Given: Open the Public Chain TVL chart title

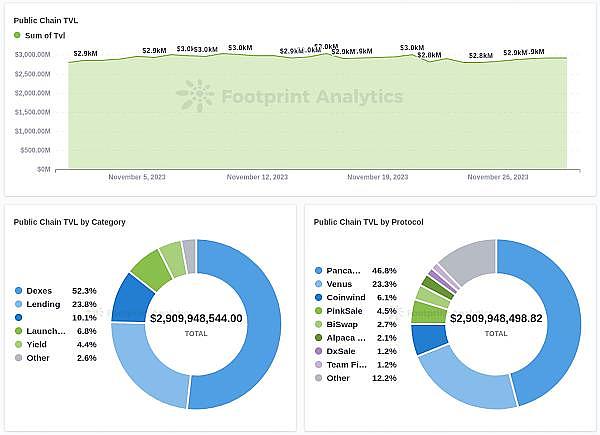Looking at the screenshot, I should [45, 17].
